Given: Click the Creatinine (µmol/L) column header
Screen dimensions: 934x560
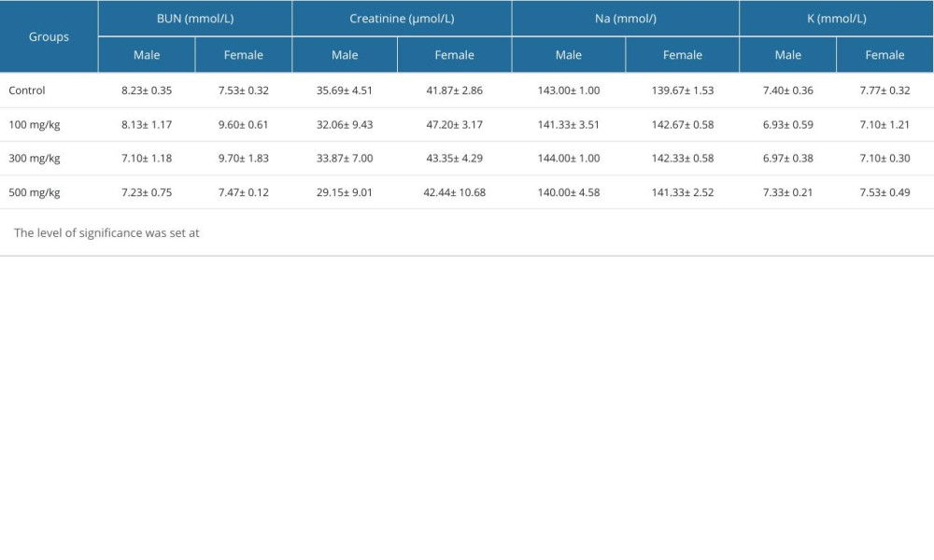Looking at the screenshot, I should 402,19.
